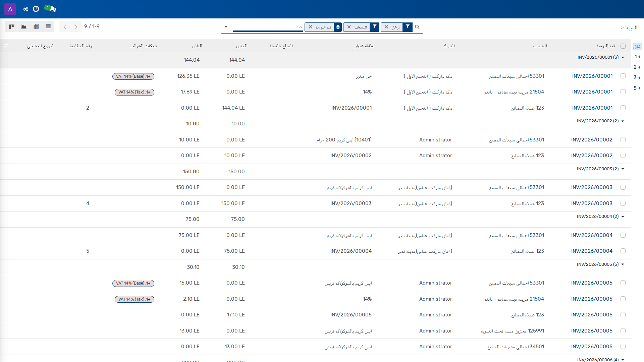
Task: Check the 21504 row of INV/2026/00001
Action: point(623,92)
